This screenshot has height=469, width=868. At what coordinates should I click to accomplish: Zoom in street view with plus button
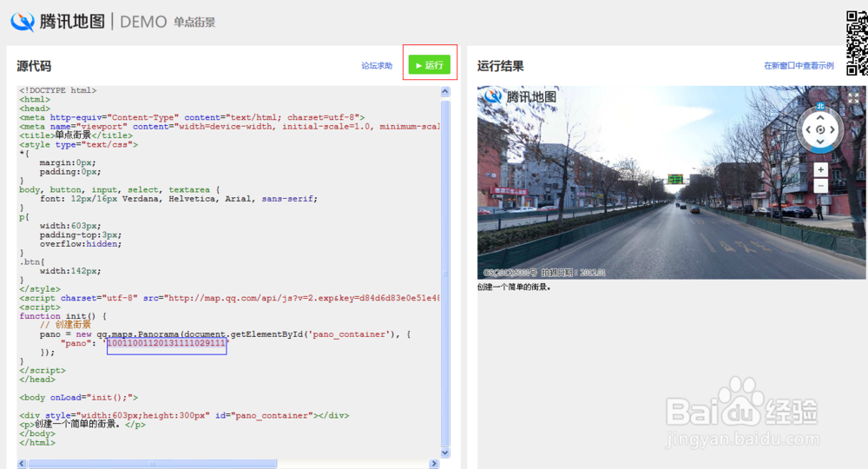[820, 169]
